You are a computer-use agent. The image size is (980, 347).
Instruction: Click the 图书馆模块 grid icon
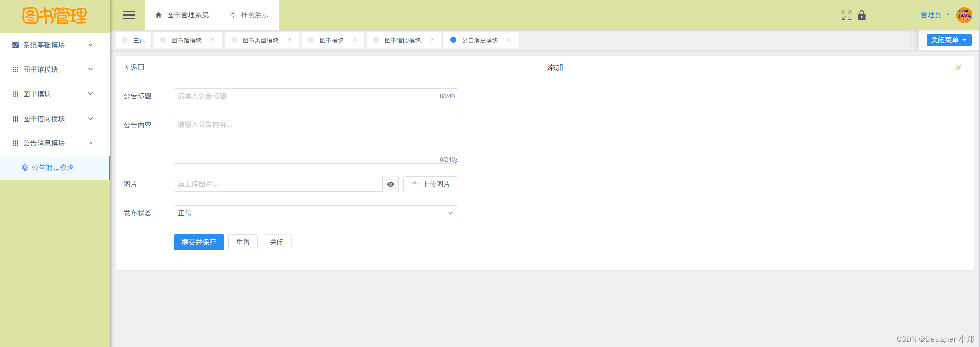pyautogui.click(x=16, y=70)
